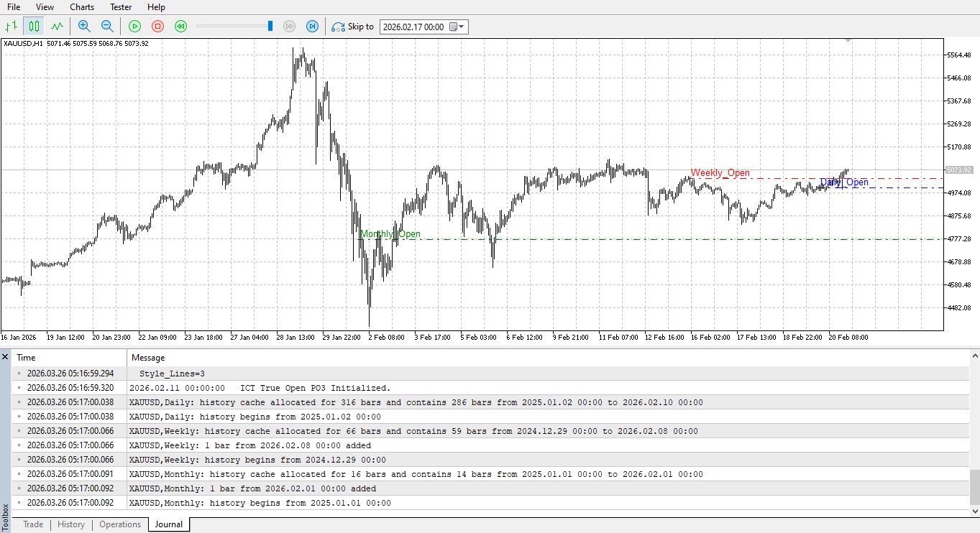
Task: Select the Daily_Open line label
Action: 844,182
